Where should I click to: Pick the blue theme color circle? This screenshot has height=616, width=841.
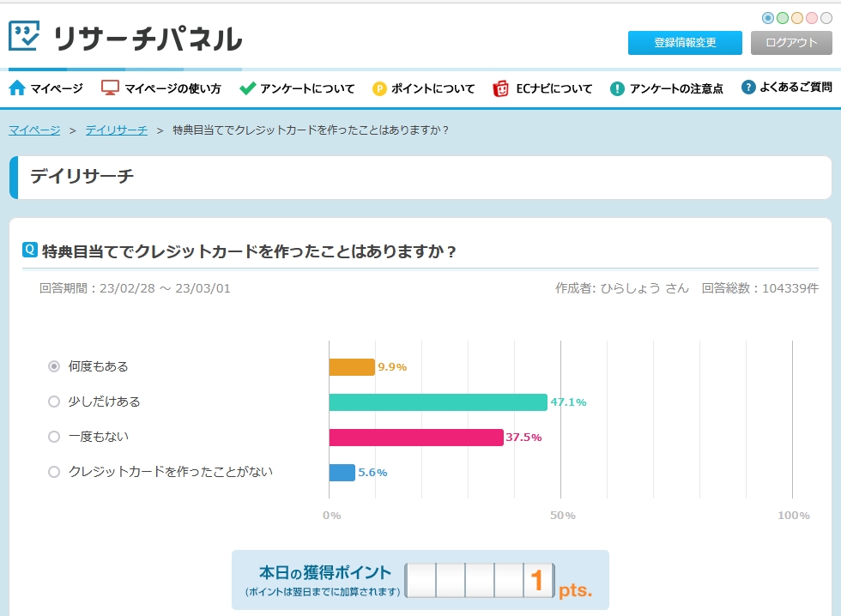pyautogui.click(x=768, y=18)
